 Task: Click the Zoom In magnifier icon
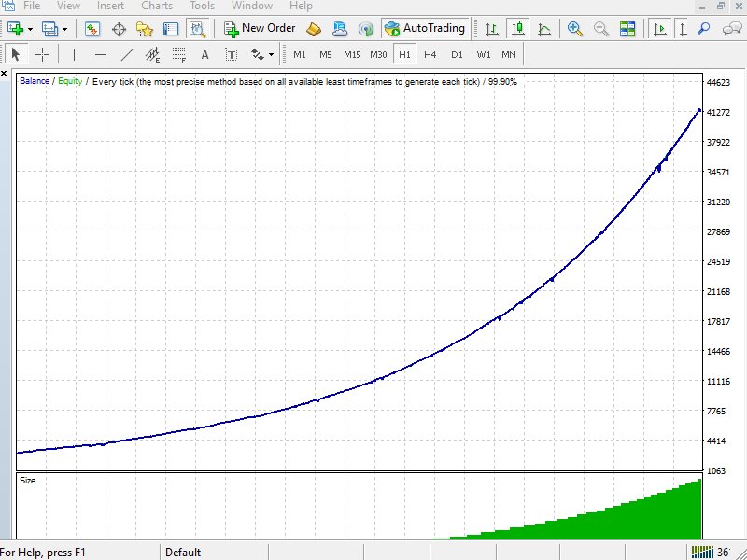[575, 29]
